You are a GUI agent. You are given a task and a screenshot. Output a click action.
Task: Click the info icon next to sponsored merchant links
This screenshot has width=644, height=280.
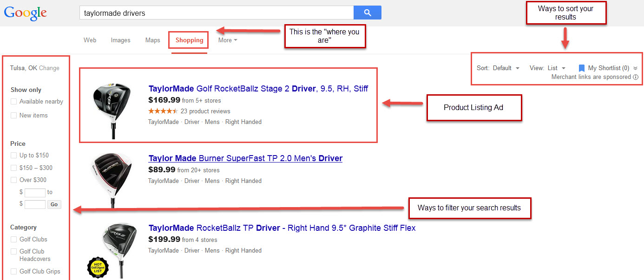point(637,77)
